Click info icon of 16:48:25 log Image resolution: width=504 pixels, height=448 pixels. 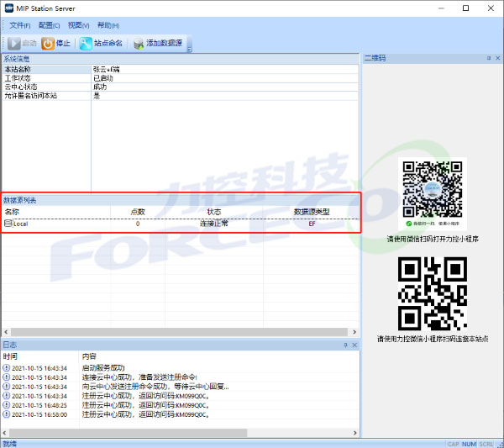coord(6,405)
